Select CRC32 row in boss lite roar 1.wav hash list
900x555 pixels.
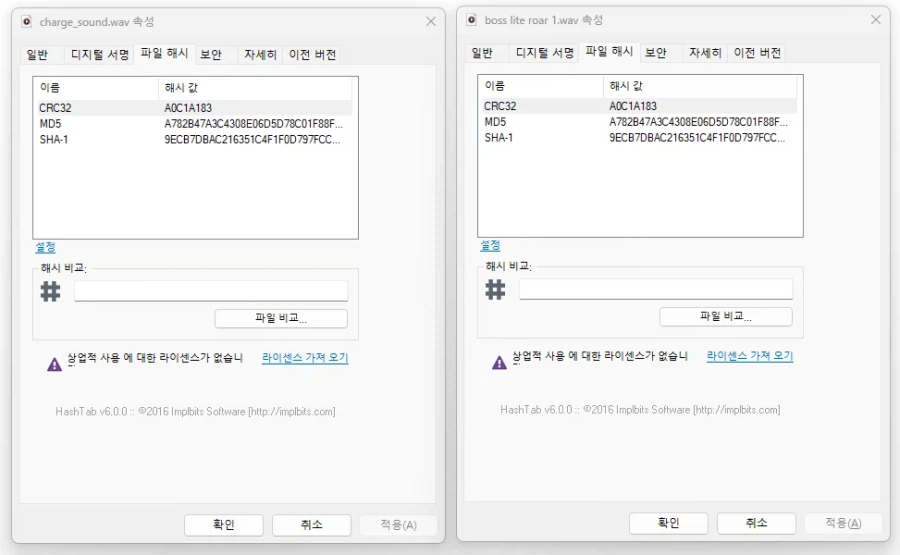639,106
